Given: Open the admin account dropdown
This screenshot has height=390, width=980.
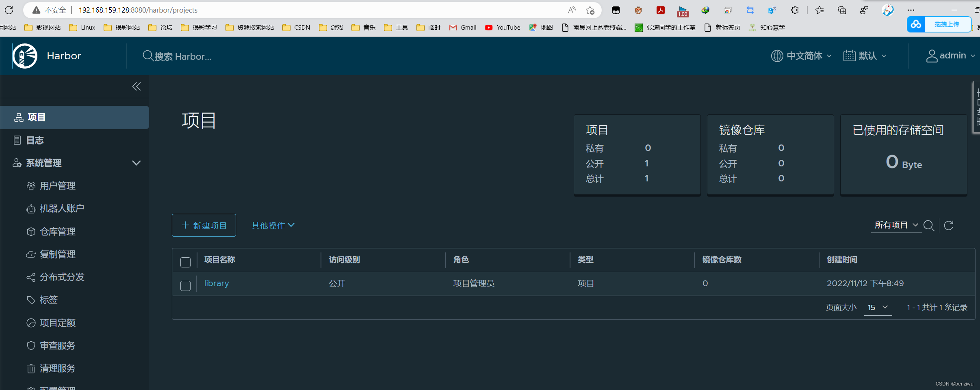Looking at the screenshot, I should 950,56.
